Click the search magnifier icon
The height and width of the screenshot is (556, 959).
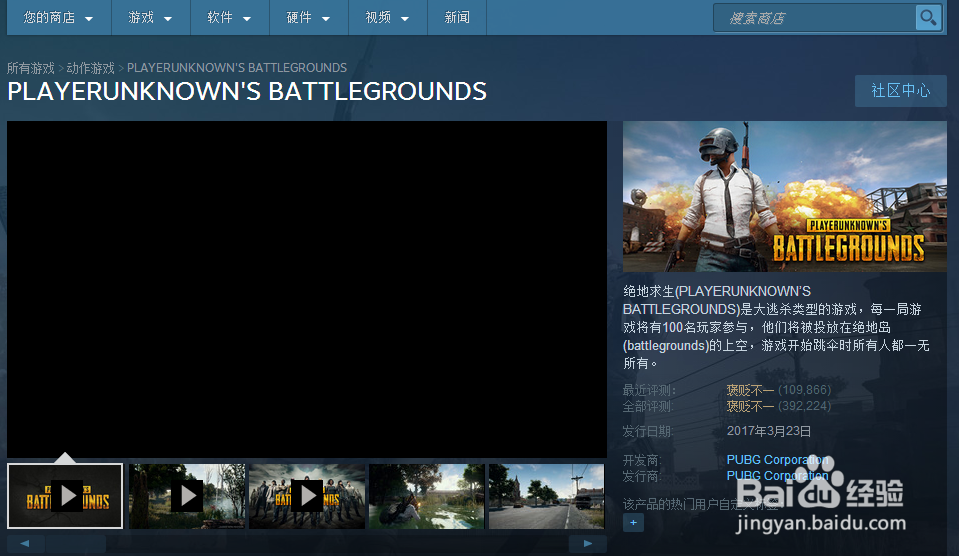tap(928, 18)
